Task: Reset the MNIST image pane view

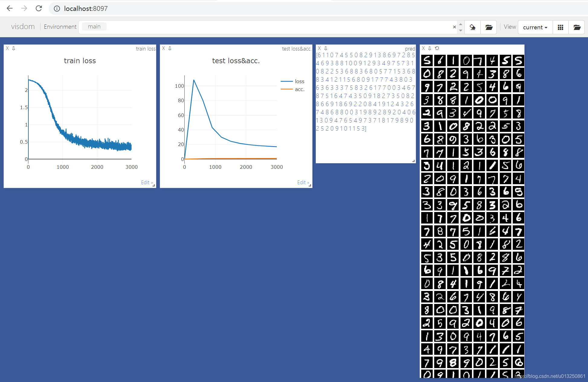Action: point(437,48)
